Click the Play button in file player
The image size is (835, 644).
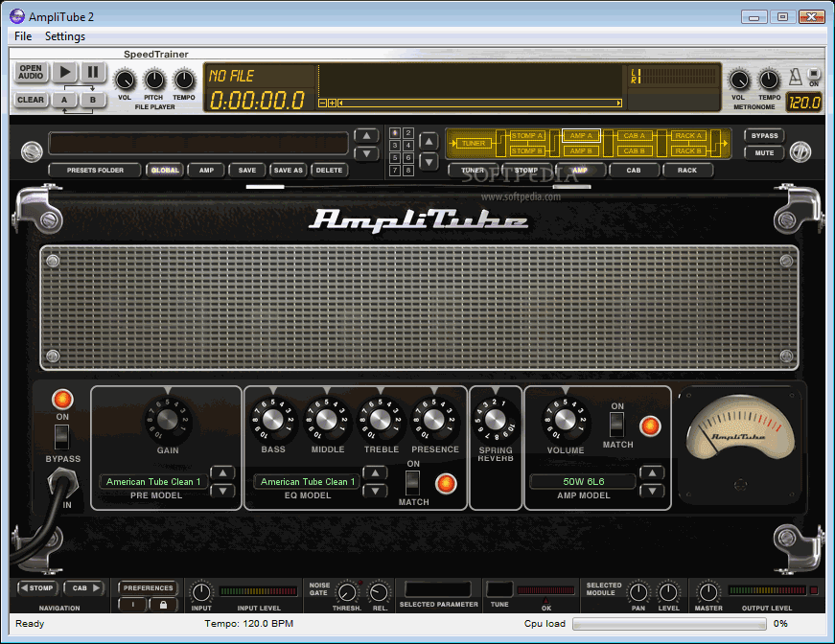[65, 72]
